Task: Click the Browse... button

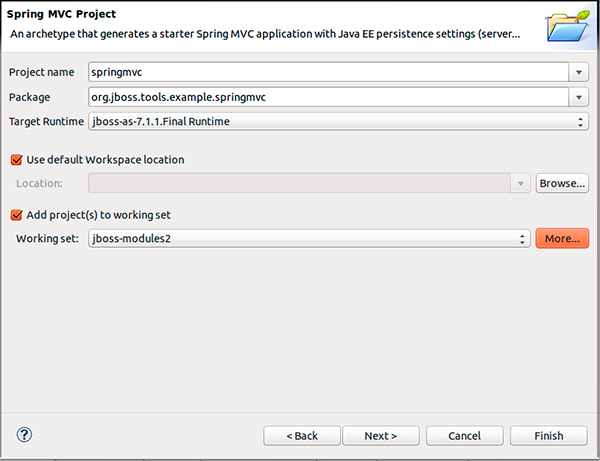Action: 562,183
